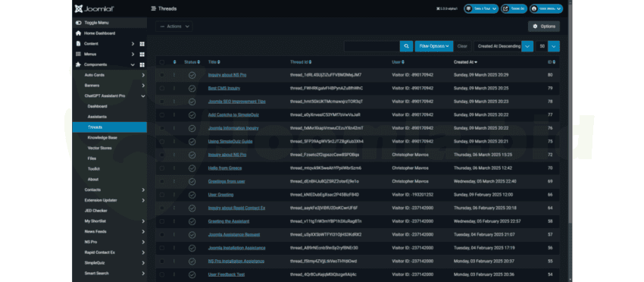Screen dimensions: 644x282
Task: Collapse ChatGPT Assistant Pro submenu
Action: [143, 96]
